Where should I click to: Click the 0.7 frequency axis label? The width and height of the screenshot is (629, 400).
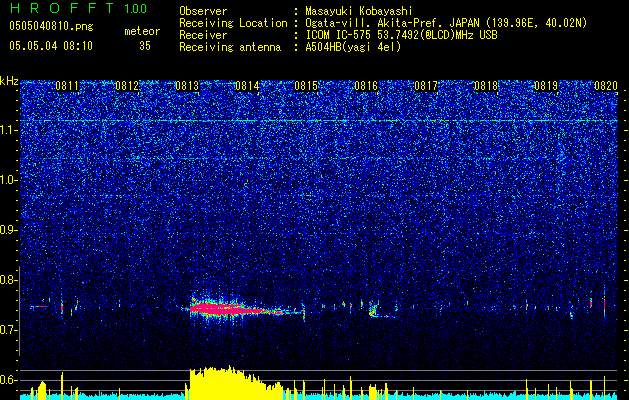(x=8, y=330)
